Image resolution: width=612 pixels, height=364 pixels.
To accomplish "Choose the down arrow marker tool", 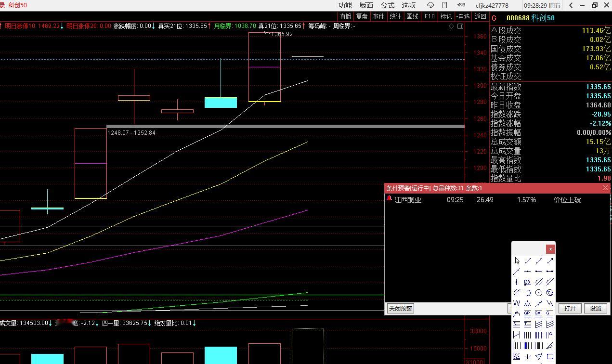I will click(528, 357).
